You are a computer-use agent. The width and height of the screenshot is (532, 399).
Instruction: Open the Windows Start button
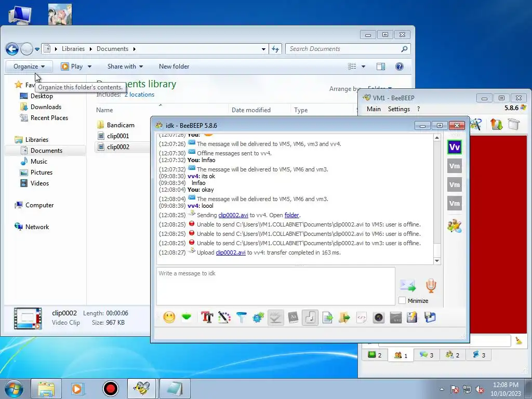point(13,389)
